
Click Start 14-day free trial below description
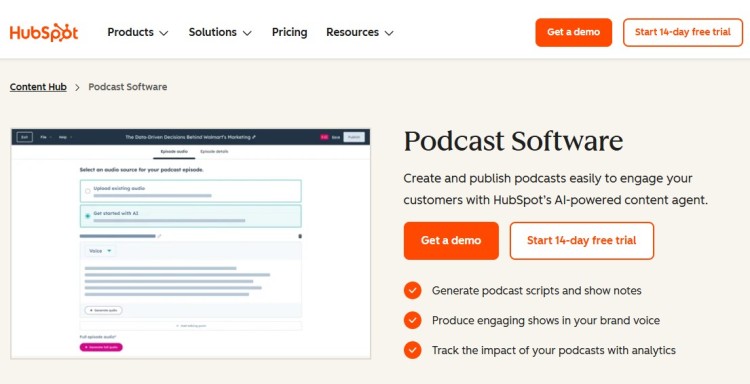point(582,241)
